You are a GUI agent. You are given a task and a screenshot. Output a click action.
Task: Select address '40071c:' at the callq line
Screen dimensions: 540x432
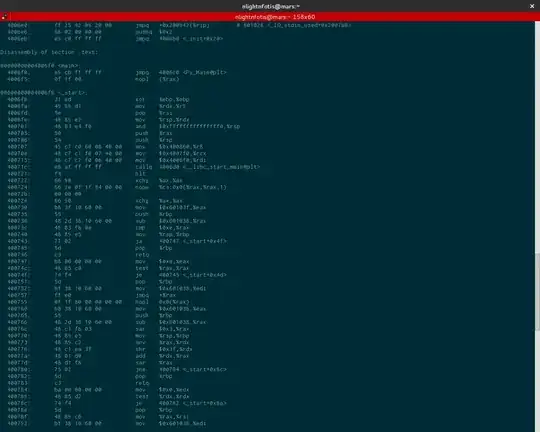tap(19, 167)
